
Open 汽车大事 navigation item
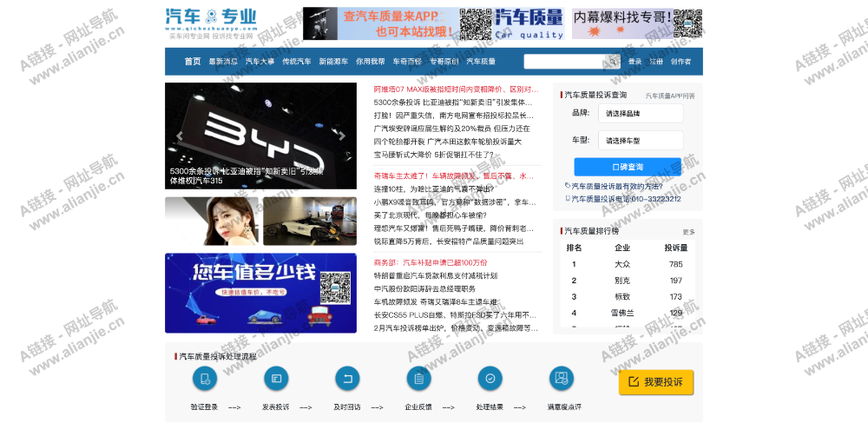pos(260,62)
